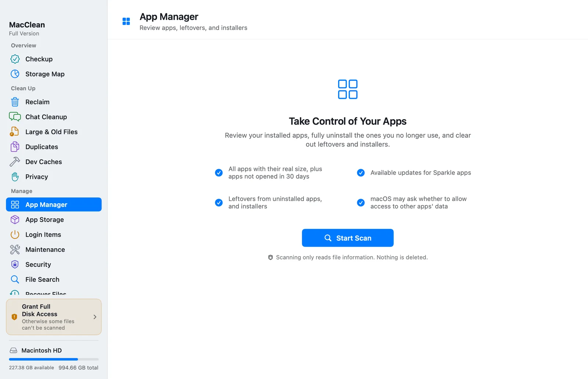The width and height of the screenshot is (588, 379).
Task: Click checkmark next to Available updates for Sparkle apps
Action: [361, 173]
